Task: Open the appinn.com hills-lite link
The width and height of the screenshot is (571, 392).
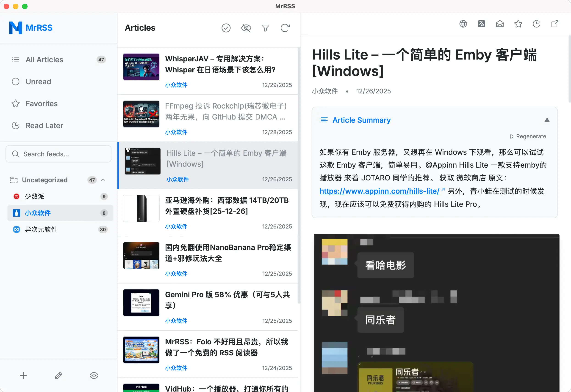Action: point(379,191)
